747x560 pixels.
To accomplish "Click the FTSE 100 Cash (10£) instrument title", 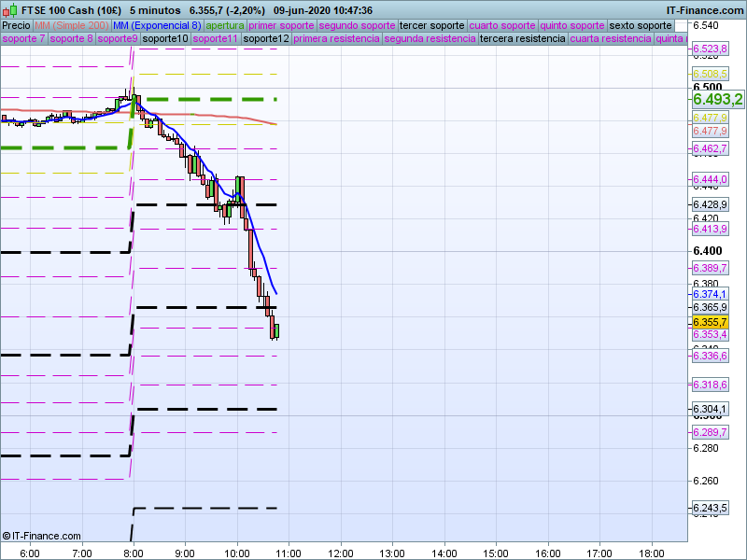I will coord(71,10).
